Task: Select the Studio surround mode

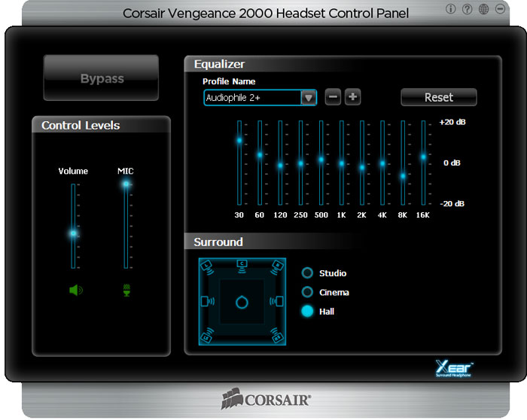Action: (x=307, y=272)
